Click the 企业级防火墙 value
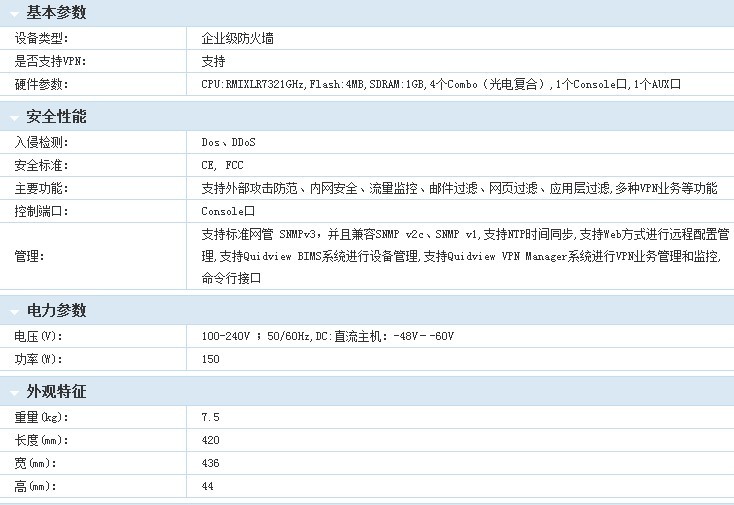 pos(238,38)
